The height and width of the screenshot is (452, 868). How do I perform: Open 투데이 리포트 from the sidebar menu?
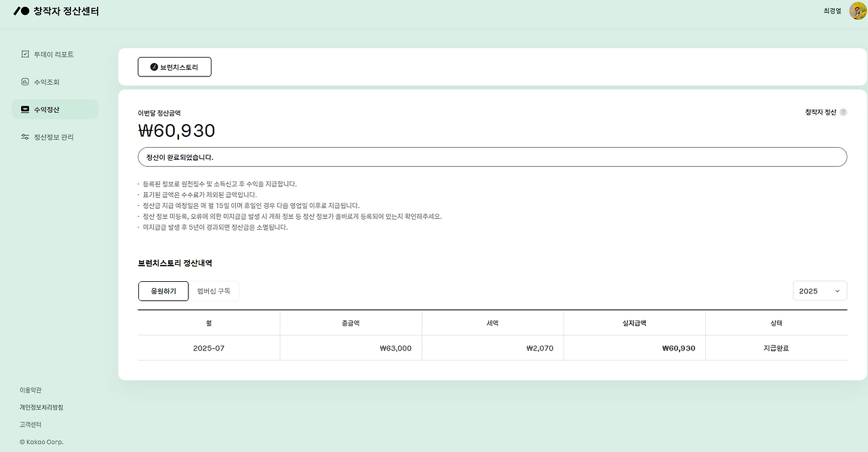tap(53, 54)
